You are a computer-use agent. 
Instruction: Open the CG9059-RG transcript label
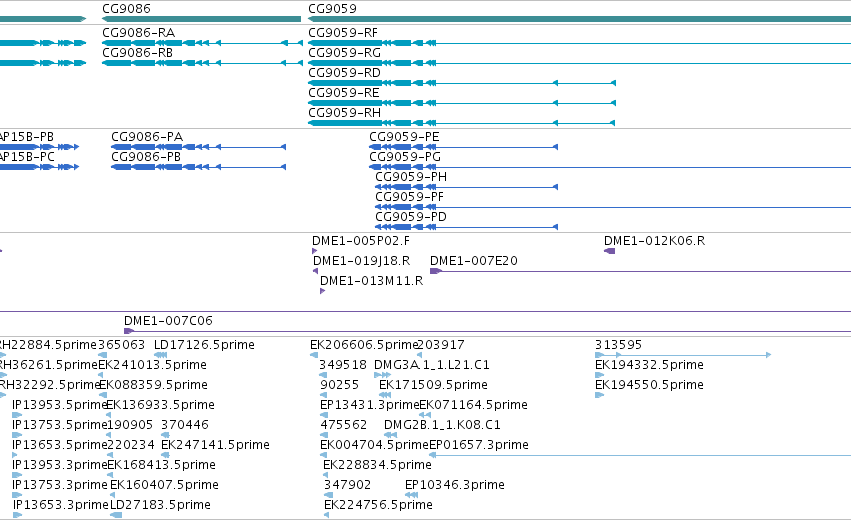point(345,53)
